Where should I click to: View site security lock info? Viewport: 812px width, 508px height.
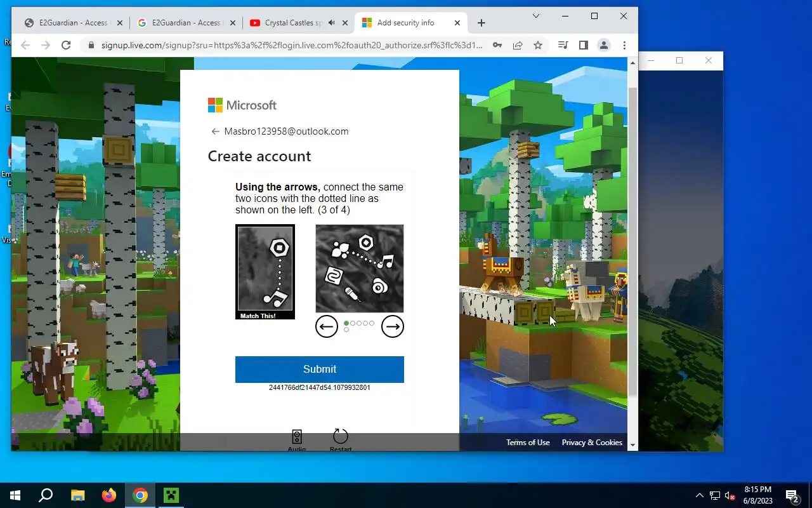(91, 45)
